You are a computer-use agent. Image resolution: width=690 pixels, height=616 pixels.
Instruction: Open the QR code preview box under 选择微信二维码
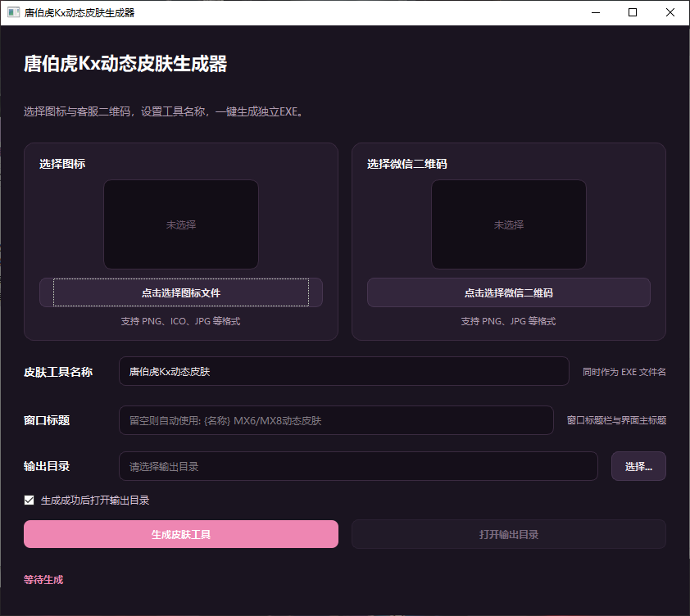[509, 224]
